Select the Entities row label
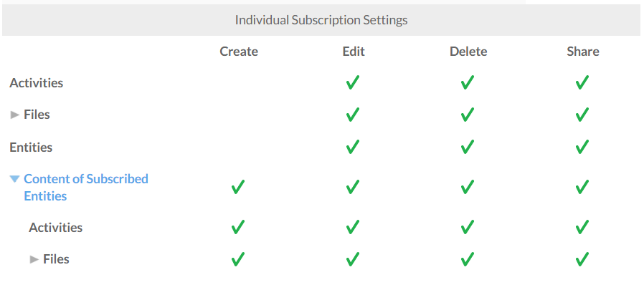 tap(31, 147)
